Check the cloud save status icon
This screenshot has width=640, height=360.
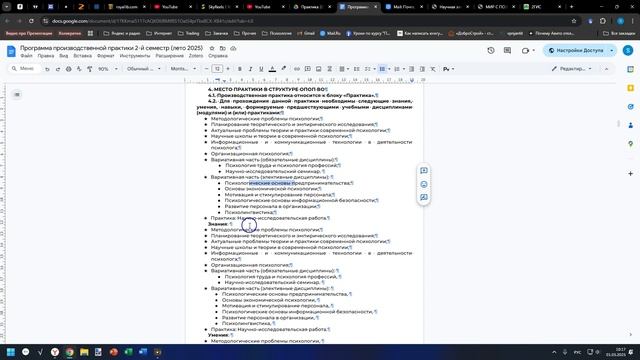(x=233, y=48)
